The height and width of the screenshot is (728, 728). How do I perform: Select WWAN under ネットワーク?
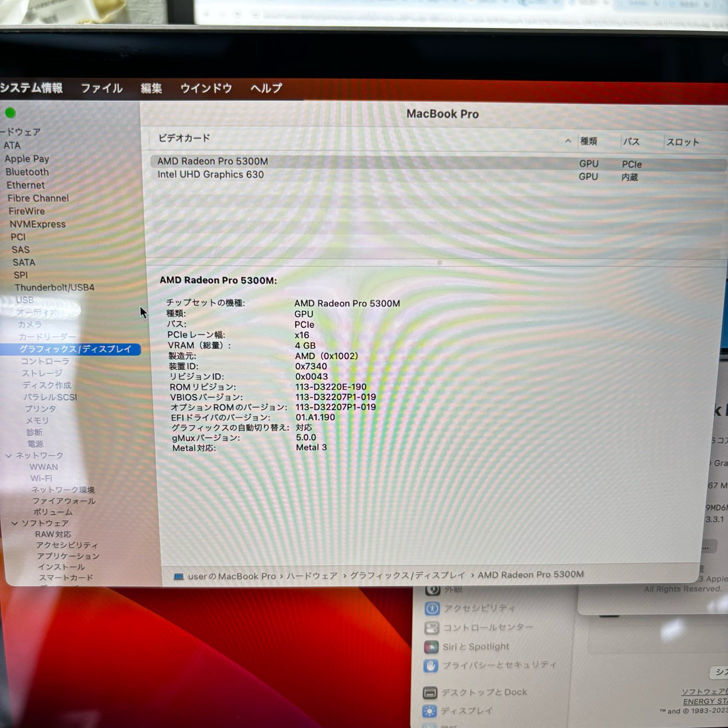[x=44, y=467]
